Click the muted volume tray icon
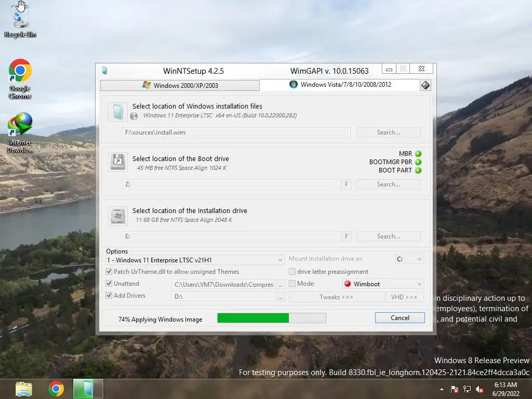Screen dimensions: 532x399 [x=480, y=389]
